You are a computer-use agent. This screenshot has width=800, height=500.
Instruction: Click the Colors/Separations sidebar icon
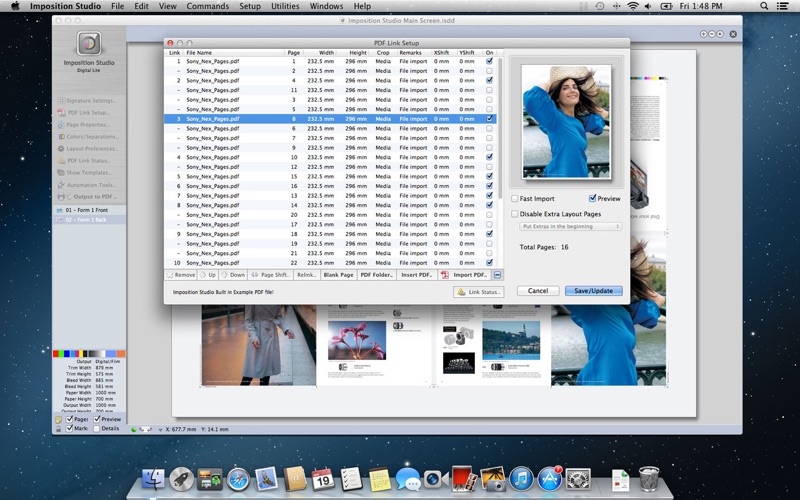pyautogui.click(x=60, y=136)
